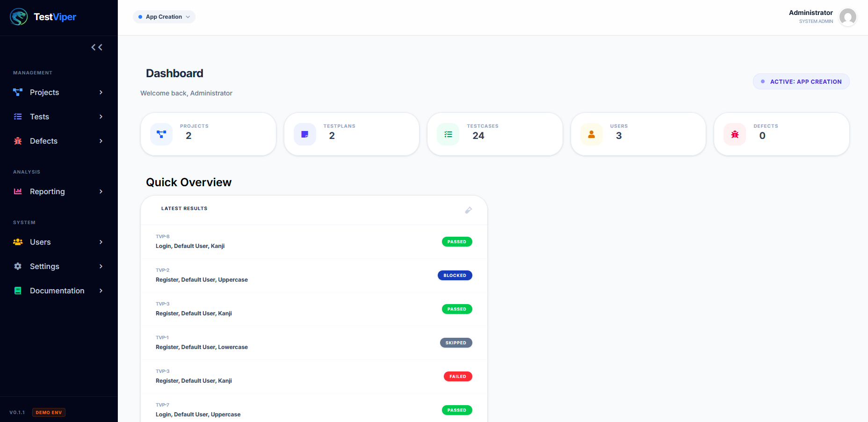Expand the Settings menu chevron
The image size is (868, 422).
pyautogui.click(x=101, y=266)
